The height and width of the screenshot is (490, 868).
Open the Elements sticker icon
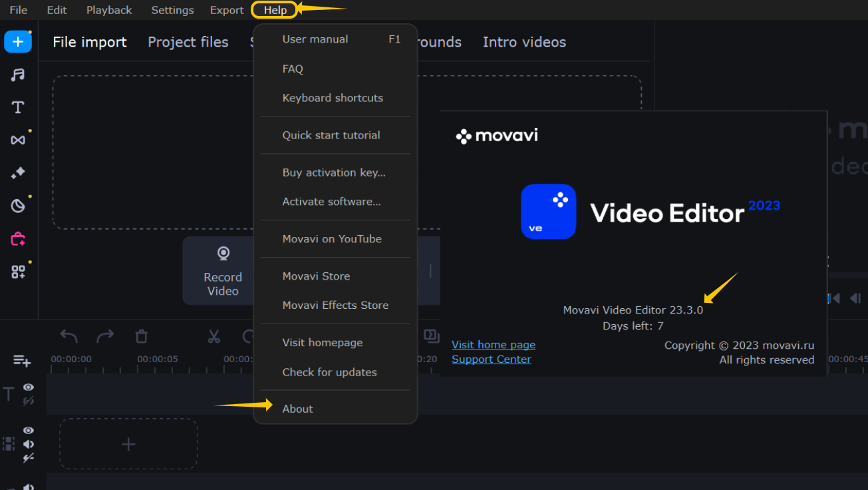click(x=18, y=206)
